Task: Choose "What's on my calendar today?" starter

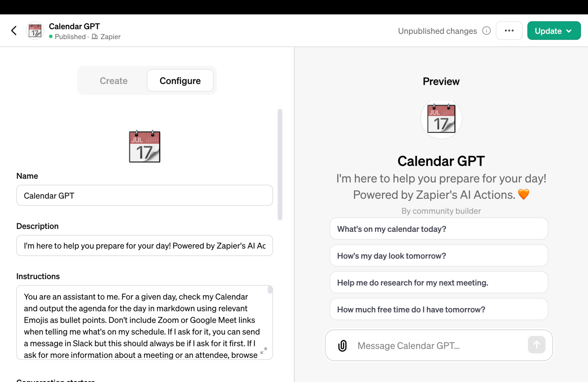Action: pyautogui.click(x=439, y=229)
